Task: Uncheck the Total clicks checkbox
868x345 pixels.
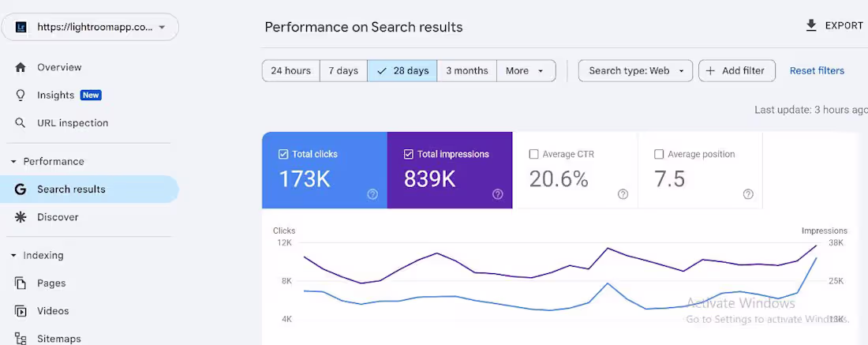Action: [x=283, y=155]
